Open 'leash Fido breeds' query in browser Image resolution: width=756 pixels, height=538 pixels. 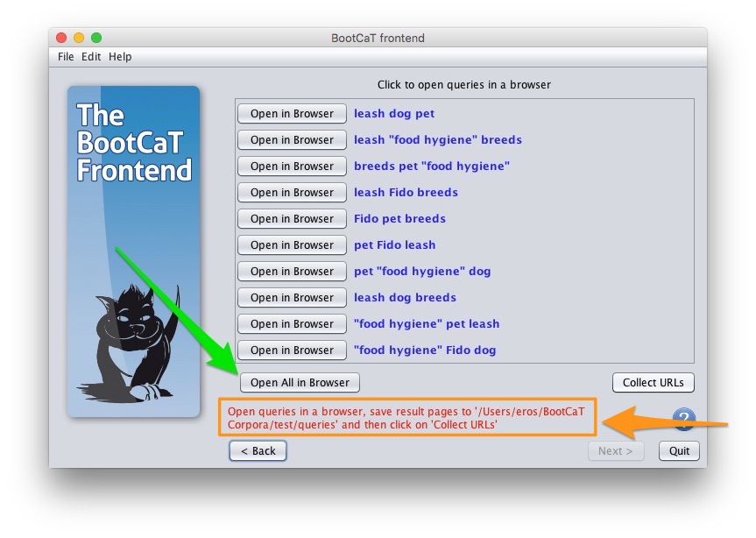(292, 193)
